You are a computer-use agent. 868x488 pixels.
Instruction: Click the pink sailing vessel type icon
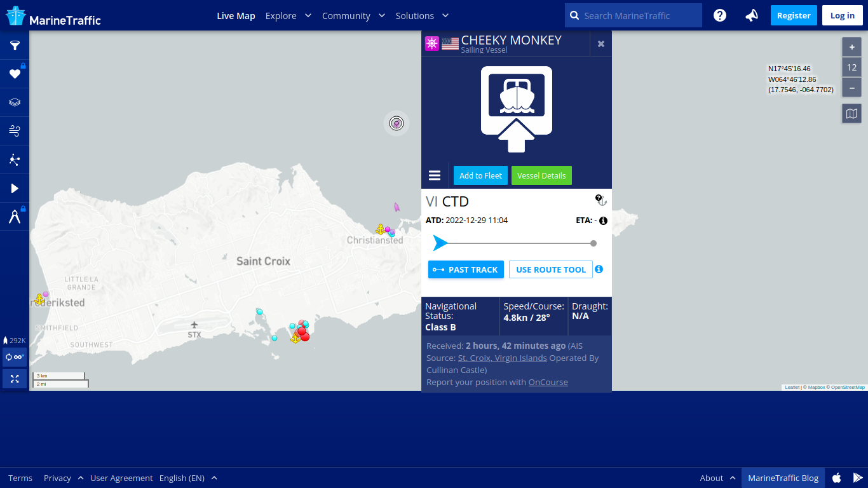point(432,43)
